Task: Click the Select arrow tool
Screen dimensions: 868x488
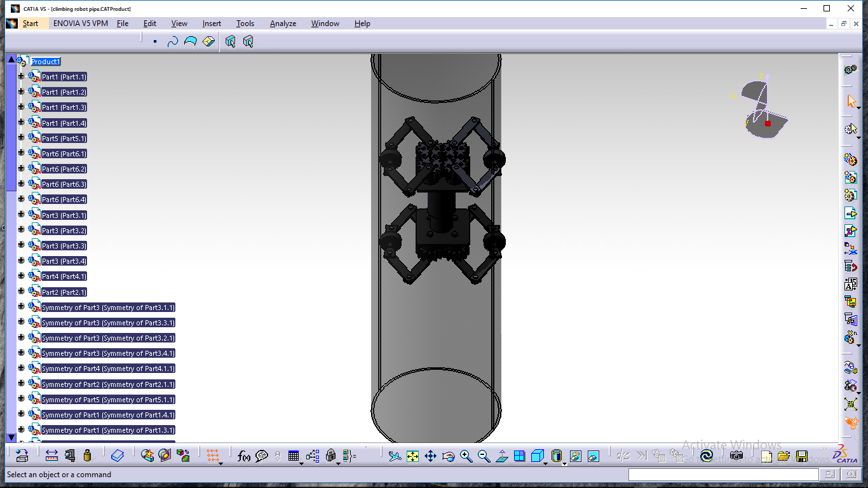Action: point(851,101)
